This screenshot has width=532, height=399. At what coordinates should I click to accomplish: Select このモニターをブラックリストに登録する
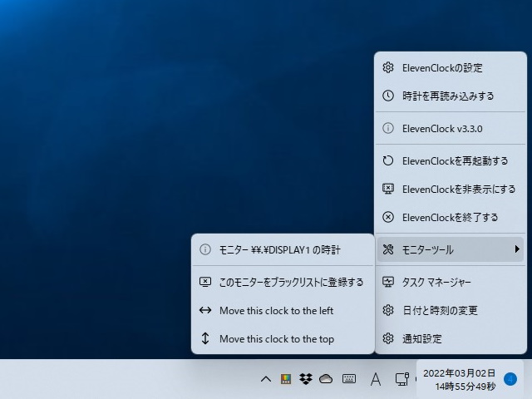283,283
